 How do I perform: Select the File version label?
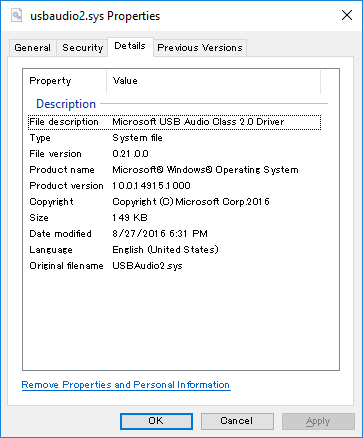click(x=55, y=154)
